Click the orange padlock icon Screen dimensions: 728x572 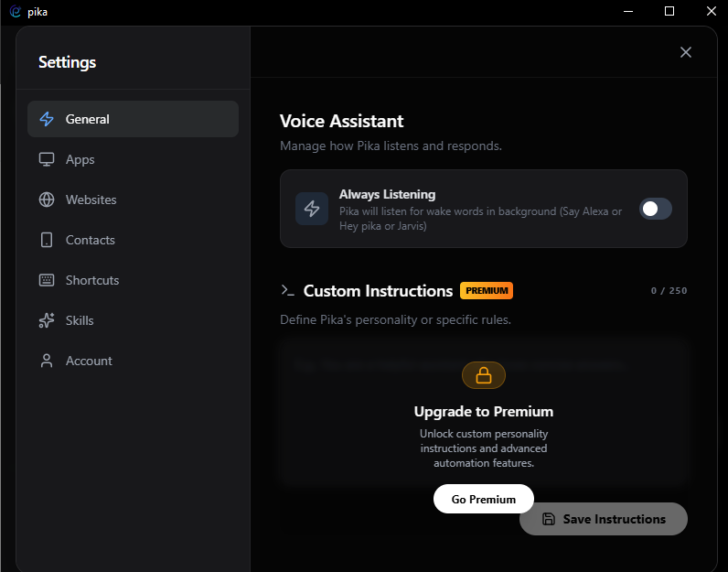tap(483, 375)
